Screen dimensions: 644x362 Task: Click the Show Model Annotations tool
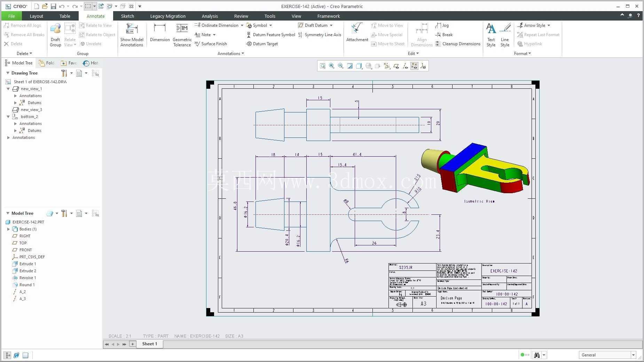pos(132,35)
